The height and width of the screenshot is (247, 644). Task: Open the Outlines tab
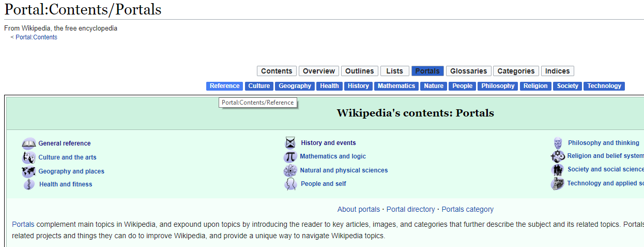(x=360, y=71)
